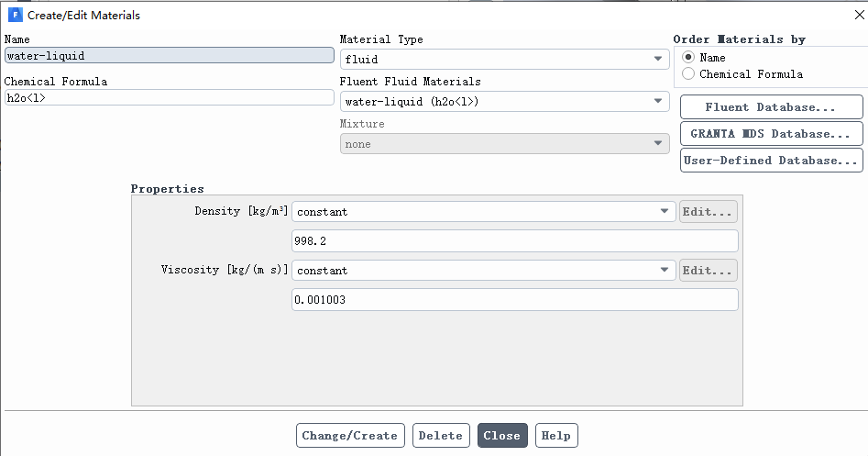Viewport: 868px width, 456px height.
Task: Click the Chemical Formula input field
Action: (x=170, y=98)
